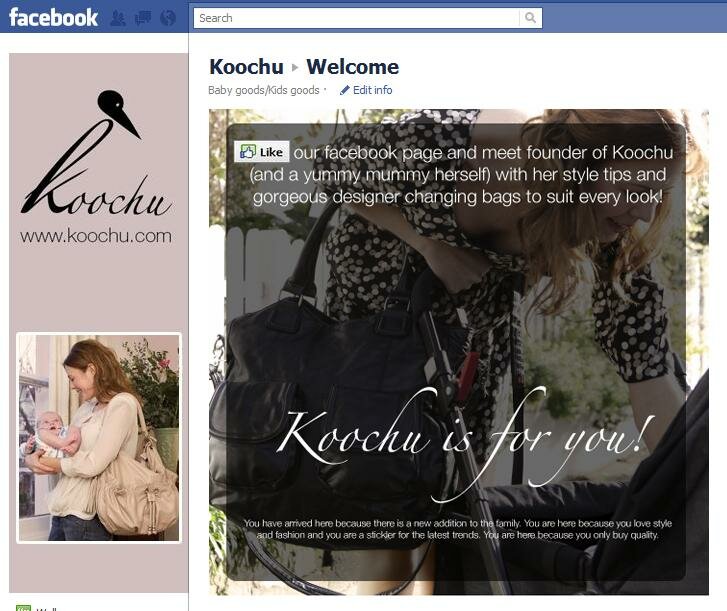Click the Facebook logo
The image size is (727, 611).
click(53, 18)
